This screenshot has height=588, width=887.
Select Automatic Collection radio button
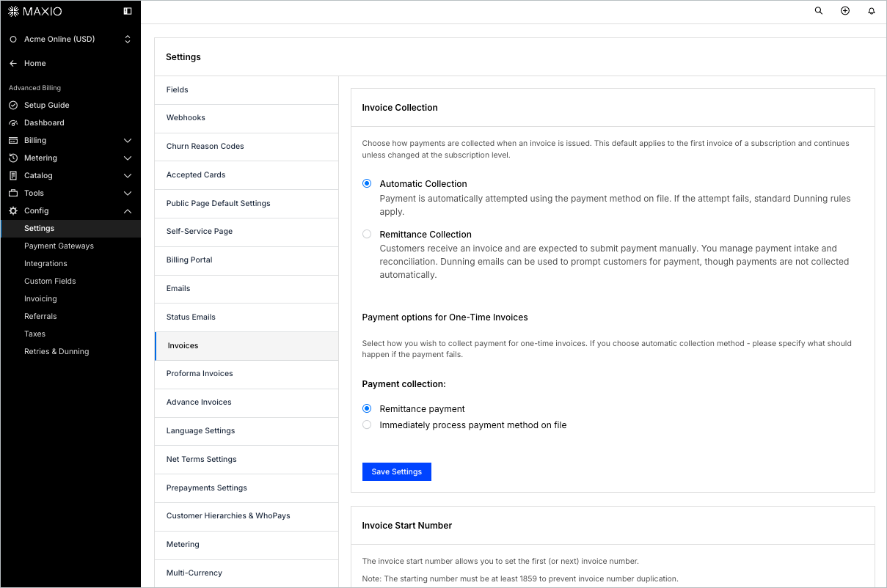pyautogui.click(x=367, y=183)
